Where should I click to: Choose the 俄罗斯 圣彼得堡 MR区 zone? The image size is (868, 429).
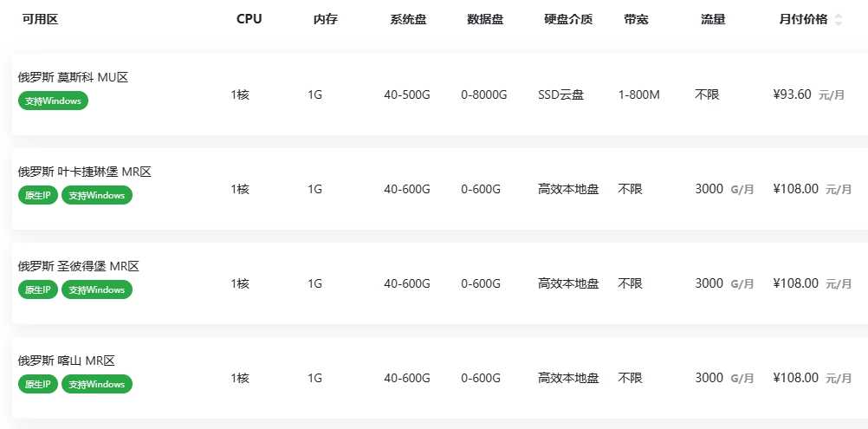click(x=79, y=266)
